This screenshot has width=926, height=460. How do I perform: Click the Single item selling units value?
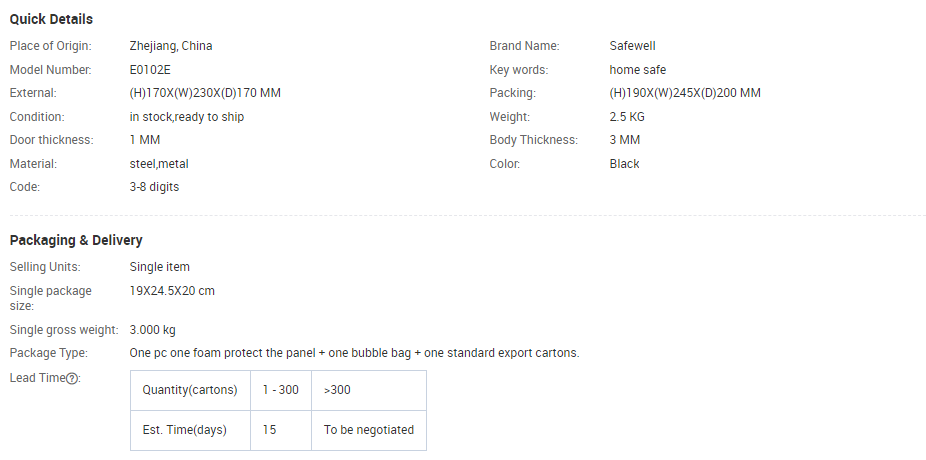[159, 267]
